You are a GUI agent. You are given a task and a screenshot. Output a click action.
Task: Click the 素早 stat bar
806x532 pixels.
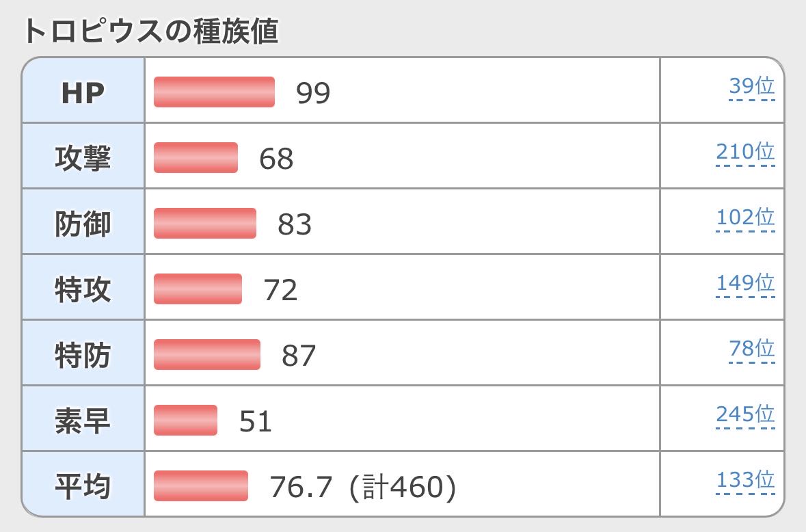click(185, 421)
